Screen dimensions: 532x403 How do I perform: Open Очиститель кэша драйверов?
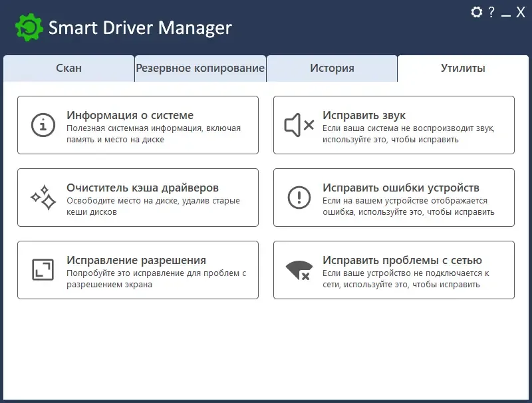[x=138, y=197]
